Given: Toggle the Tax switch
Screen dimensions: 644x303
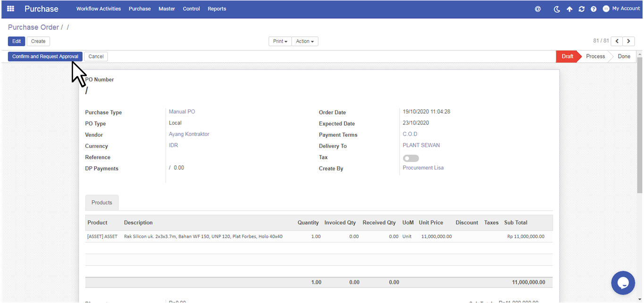Looking at the screenshot, I should 410,158.
